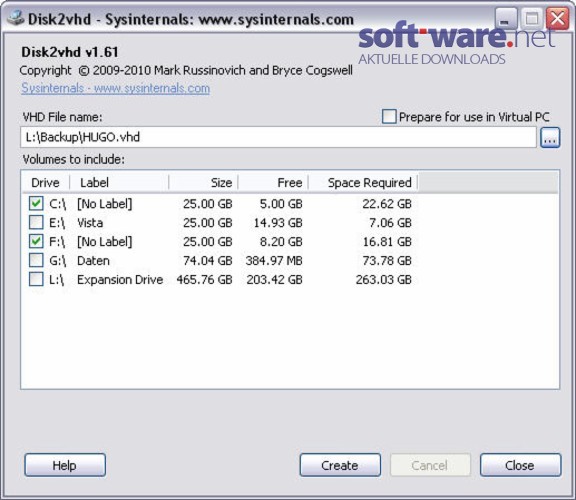Open the Sysinternals website link
Image resolution: width=576 pixels, height=500 pixels.
(x=115, y=89)
